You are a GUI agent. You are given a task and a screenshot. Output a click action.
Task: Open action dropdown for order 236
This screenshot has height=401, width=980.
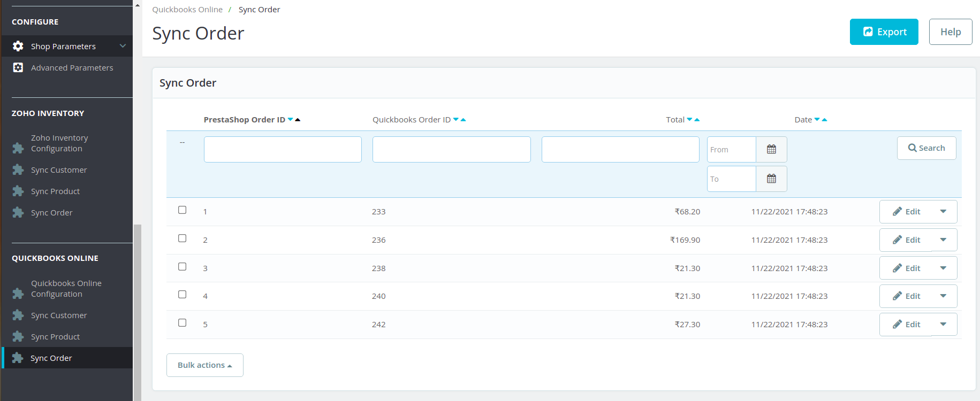pyautogui.click(x=944, y=240)
